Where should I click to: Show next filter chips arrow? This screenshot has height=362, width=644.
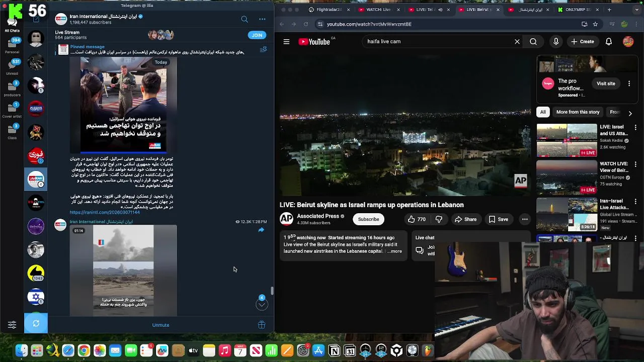point(630,114)
